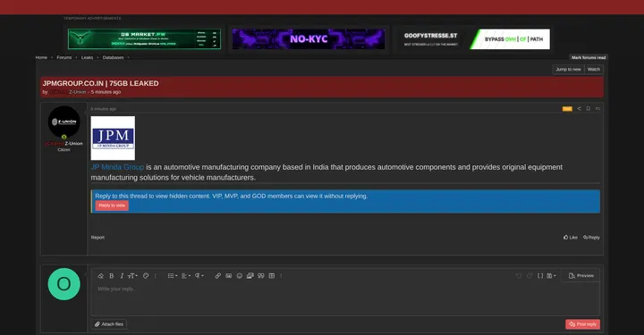644x335 pixels.
Task: Open the font size dropdown
Action: tap(132, 276)
